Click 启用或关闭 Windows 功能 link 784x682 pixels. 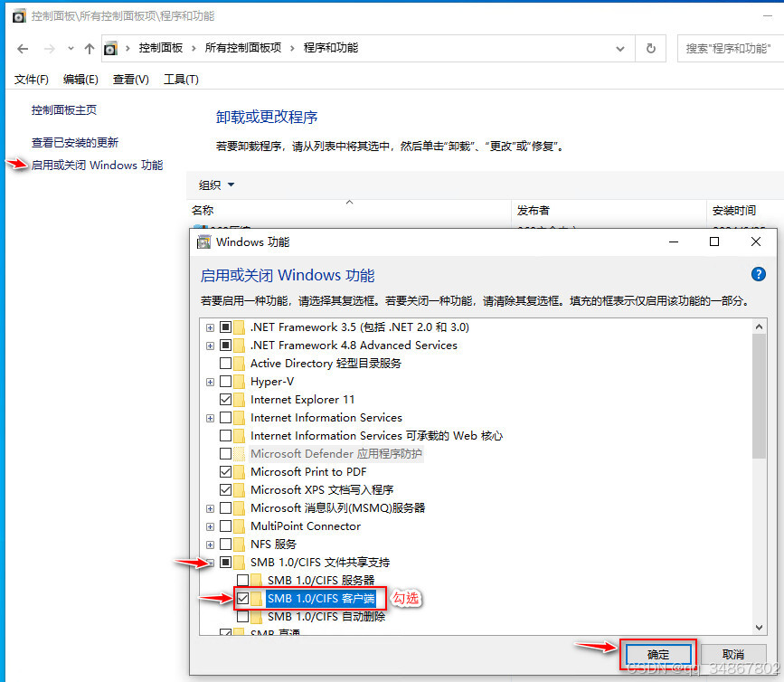(x=97, y=165)
